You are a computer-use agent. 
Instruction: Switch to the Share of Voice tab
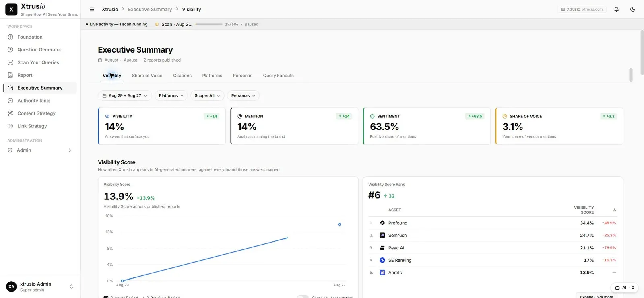tap(147, 76)
